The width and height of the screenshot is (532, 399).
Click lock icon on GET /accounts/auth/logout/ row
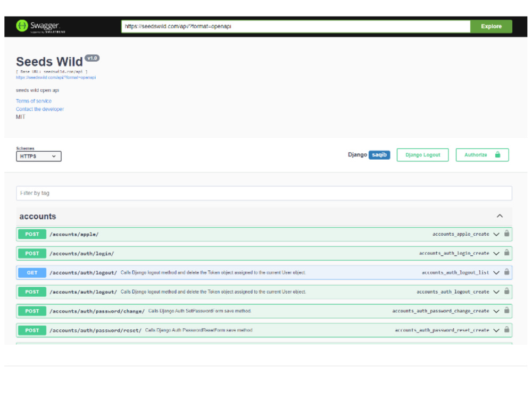point(506,272)
